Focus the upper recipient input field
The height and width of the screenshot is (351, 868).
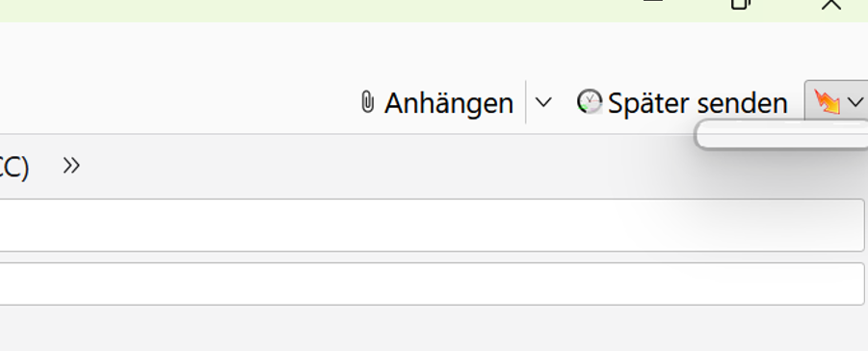(432, 225)
